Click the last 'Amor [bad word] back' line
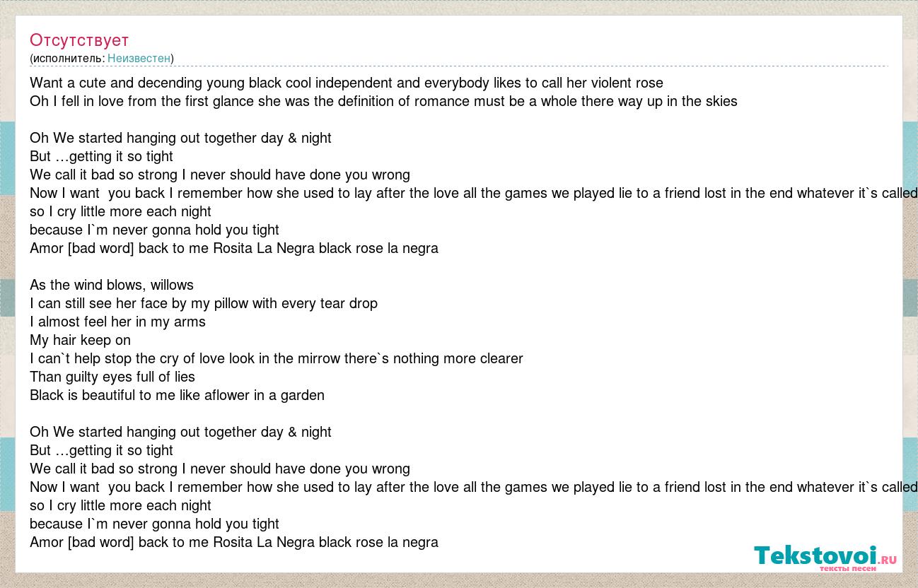 pos(234,543)
